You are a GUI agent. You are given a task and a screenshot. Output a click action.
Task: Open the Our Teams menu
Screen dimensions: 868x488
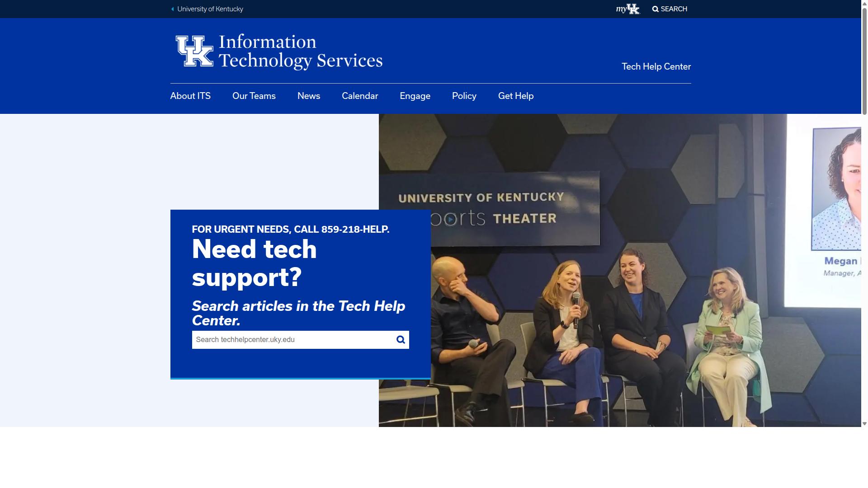254,96
